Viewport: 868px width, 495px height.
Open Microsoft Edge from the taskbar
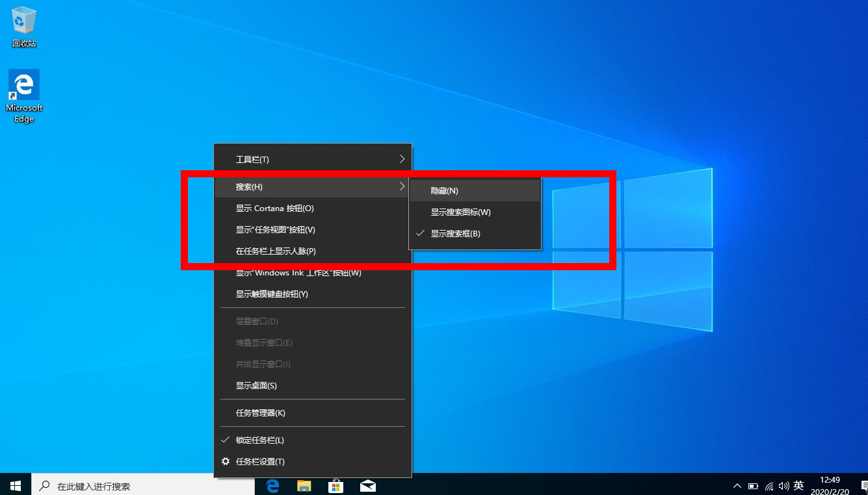tap(272, 485)
